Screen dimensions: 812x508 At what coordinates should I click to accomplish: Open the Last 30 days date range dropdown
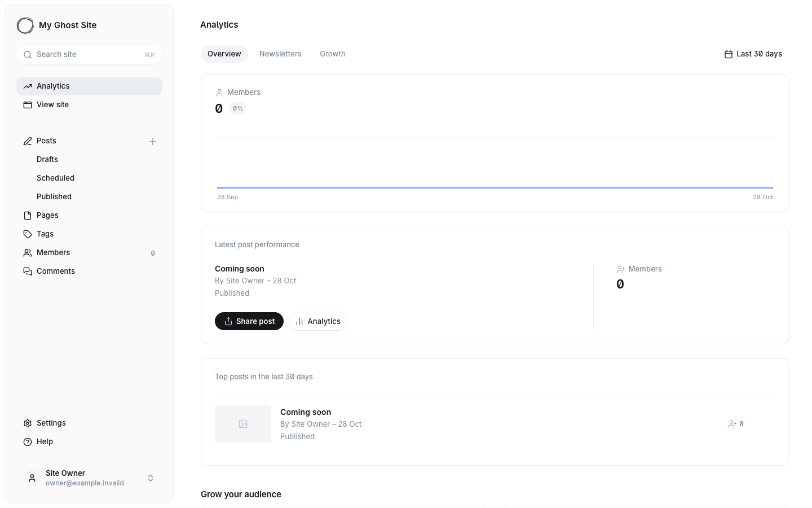pyautogui.click(x=753, y=54)
